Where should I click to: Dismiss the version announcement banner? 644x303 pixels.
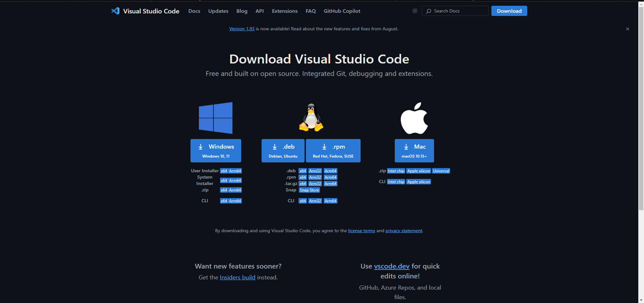[x=627, y=29]
